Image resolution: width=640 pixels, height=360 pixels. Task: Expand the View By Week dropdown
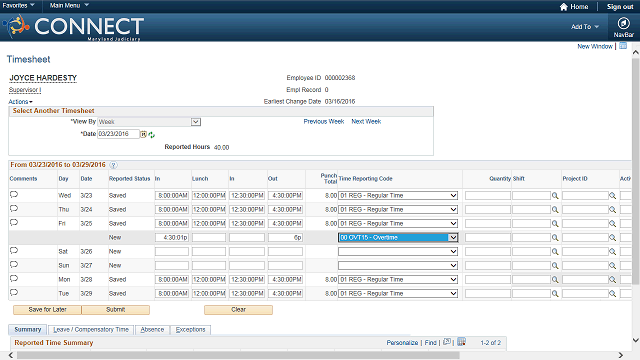pos(196,122)
